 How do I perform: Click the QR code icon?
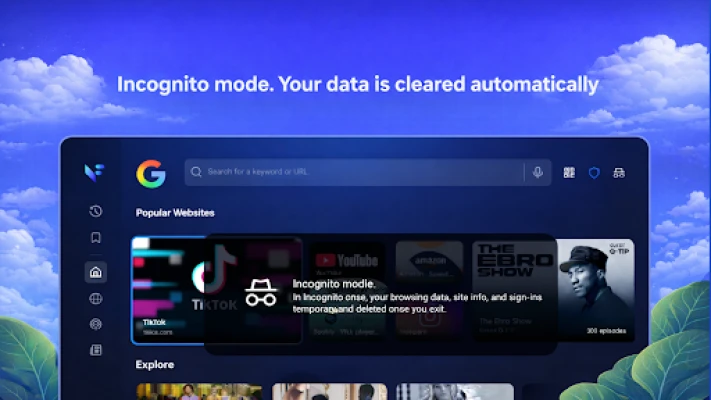coord(569,173)
